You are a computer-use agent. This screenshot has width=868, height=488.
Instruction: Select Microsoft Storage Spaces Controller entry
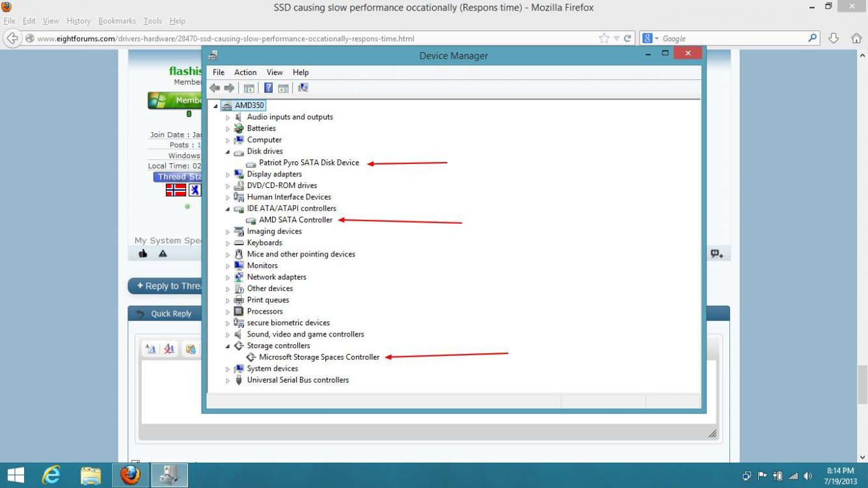click(x=319, y=357)
